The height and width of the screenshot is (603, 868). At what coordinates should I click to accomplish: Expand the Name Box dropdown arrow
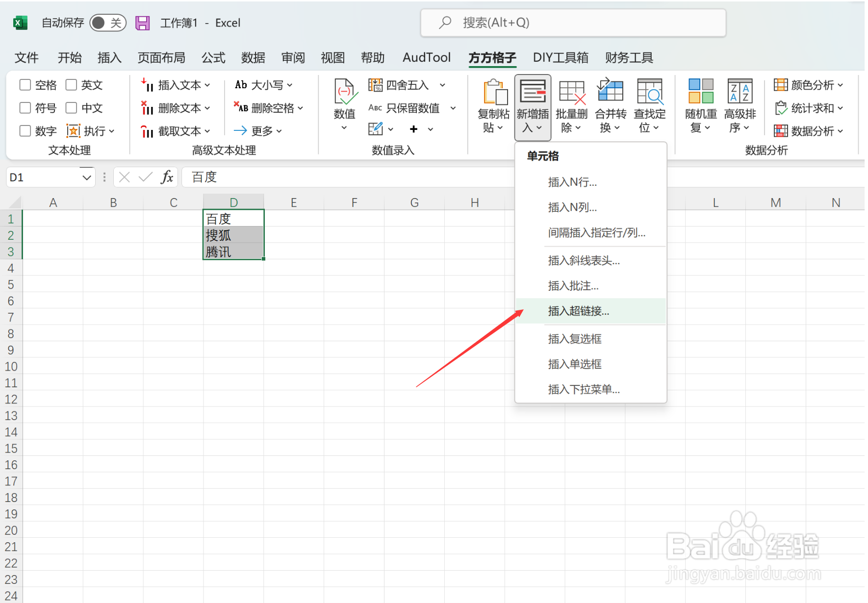tap(86, 177)
